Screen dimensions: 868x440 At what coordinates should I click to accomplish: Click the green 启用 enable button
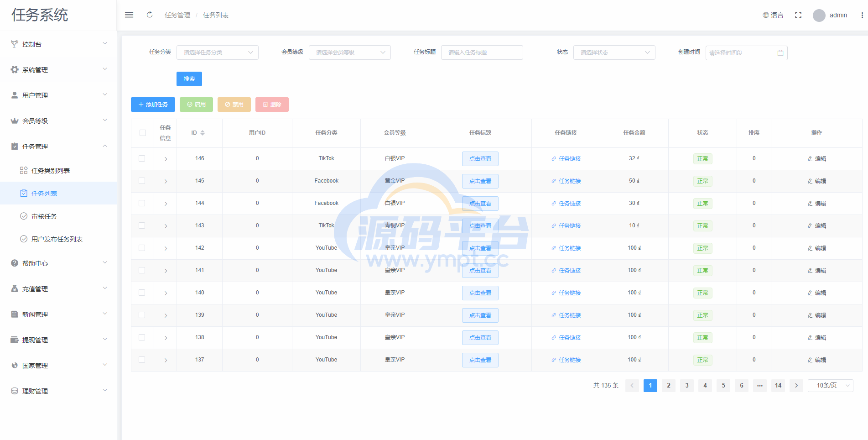196,105
